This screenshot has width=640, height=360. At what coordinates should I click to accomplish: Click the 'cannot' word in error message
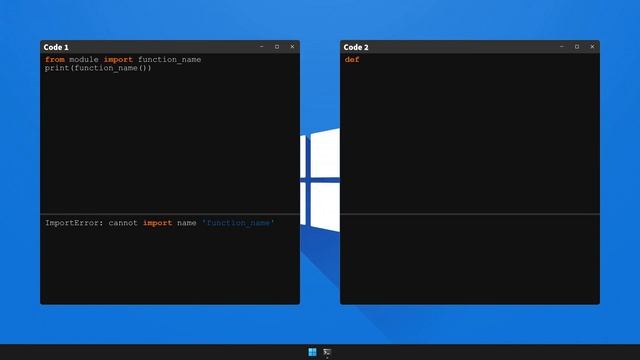(x=123, y=223)
